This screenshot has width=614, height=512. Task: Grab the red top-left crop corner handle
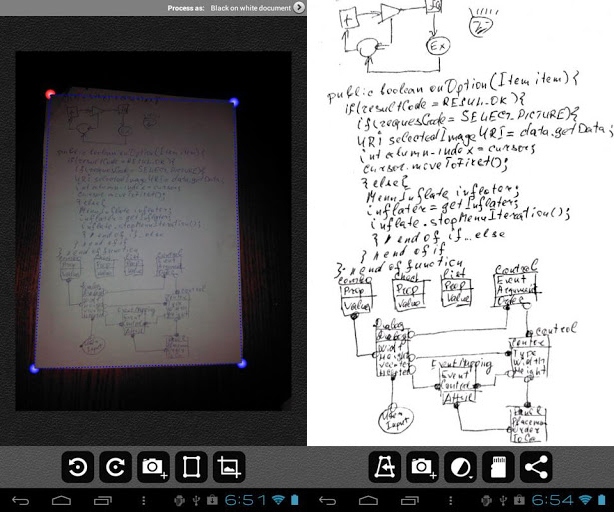(x=51, y=95)
